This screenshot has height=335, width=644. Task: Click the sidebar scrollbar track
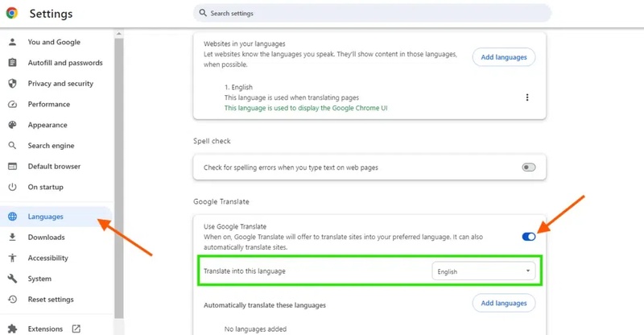pos(118,327)
